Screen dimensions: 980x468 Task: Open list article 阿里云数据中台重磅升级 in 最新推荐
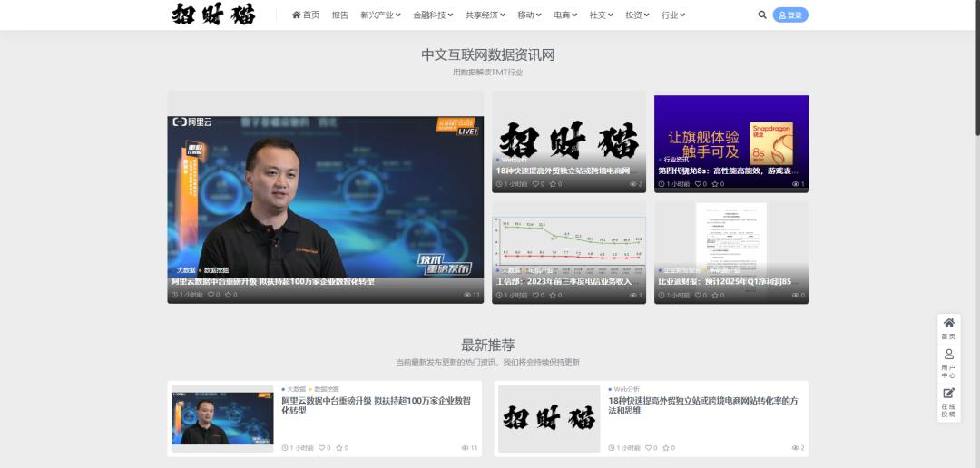(377, 405)
